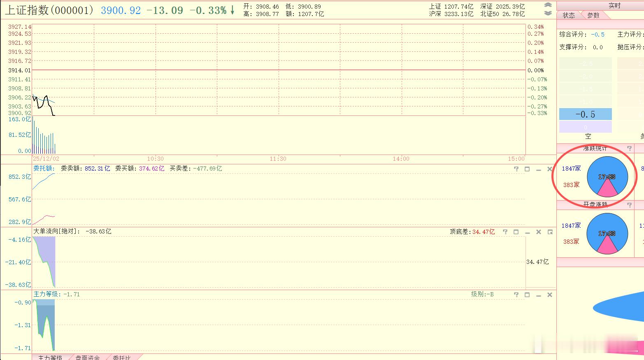Click the 综合评分 value -0.5
Screen dimensions: 644x360
pos(598,35)
